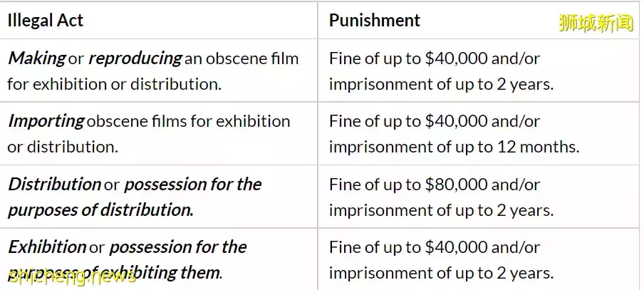Click the "$80,000" fine amount

point(452,185)
